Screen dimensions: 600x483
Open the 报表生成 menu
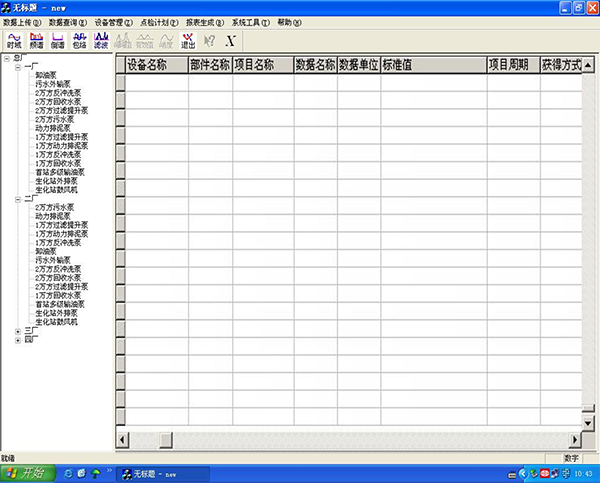pyautogui.click(x=204, y=21)
